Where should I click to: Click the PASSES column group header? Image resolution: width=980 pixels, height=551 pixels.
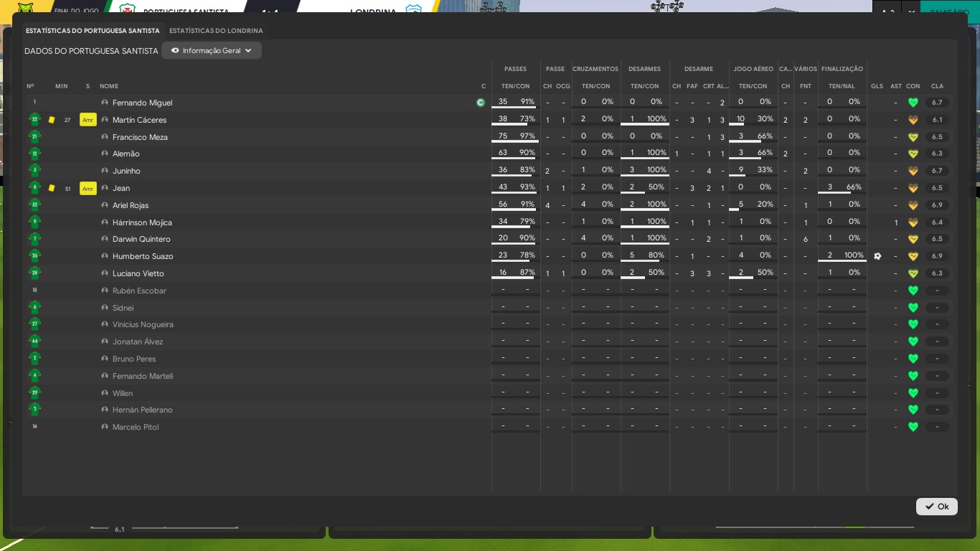[x=515, y=69]
